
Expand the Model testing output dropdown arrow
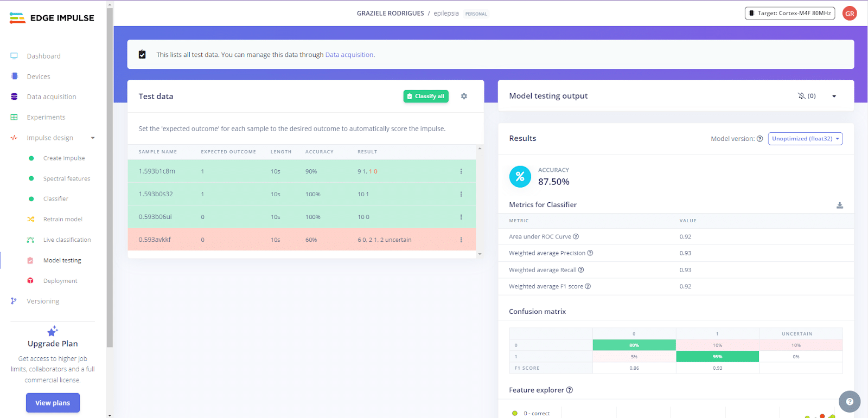(834, 97)
